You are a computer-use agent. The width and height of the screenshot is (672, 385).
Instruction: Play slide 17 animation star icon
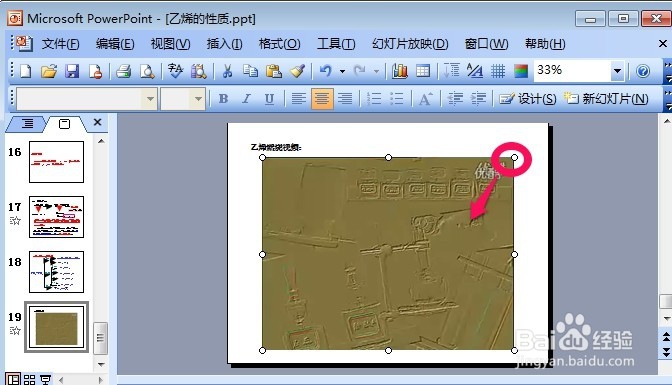[x=15, y=221]
